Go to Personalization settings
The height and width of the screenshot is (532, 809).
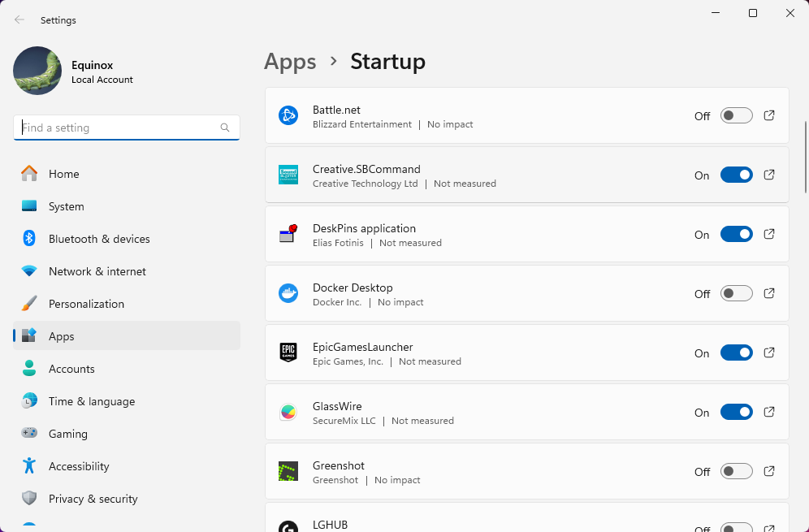(86, 304)
